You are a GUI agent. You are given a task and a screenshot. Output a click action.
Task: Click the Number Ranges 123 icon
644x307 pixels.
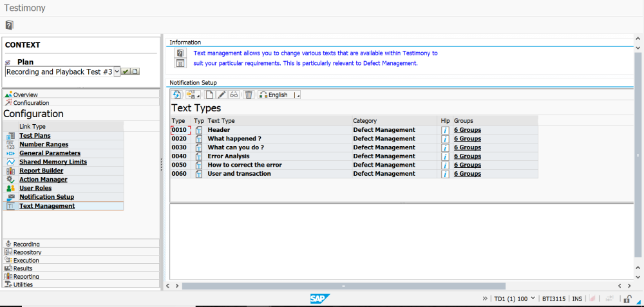11,144
